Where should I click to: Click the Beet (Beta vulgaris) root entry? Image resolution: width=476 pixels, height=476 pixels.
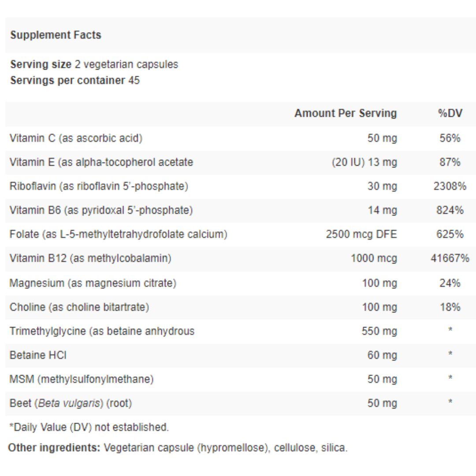tap(71, 403)
